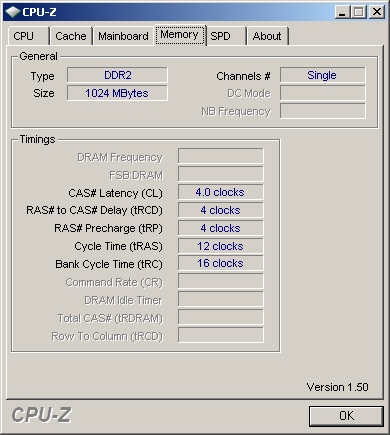Click the Memory tab
Screen dimensions: 390x435
(x=180, y=35)
